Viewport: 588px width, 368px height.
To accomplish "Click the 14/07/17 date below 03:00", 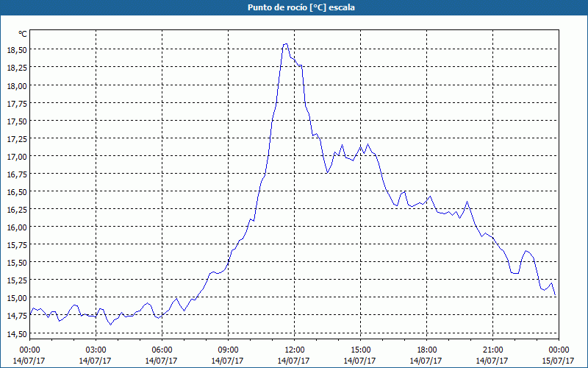I will click(x=96, y=361).
